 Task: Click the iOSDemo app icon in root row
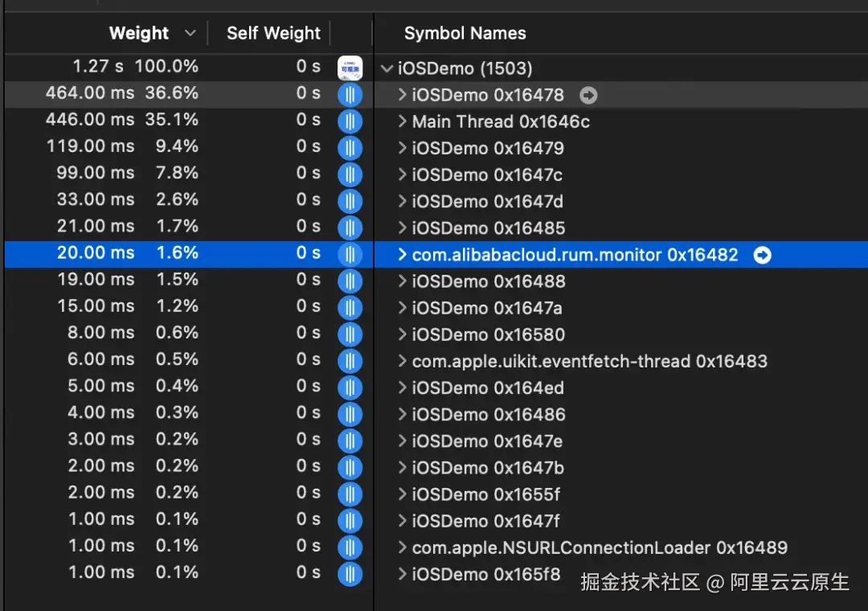(350, 68)
